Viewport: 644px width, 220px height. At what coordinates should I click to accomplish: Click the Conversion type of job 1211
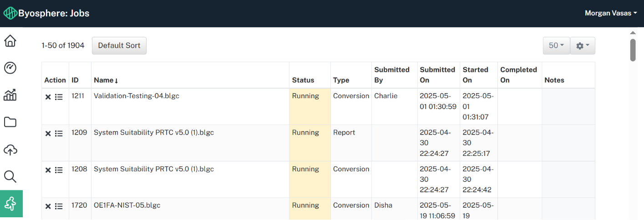[351, 96]
